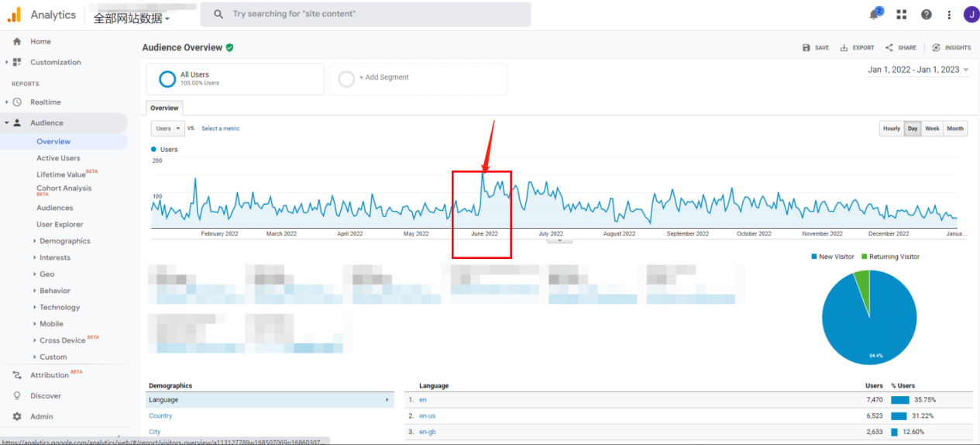Switch chart granularity to Hourly
The height and width of the screenshot is (445, 980).
pos(891,129)
